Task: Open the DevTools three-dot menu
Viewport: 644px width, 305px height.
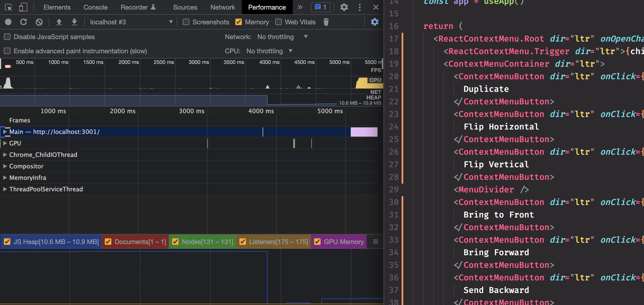Action: pyautogui.click(x=359, y=7)
